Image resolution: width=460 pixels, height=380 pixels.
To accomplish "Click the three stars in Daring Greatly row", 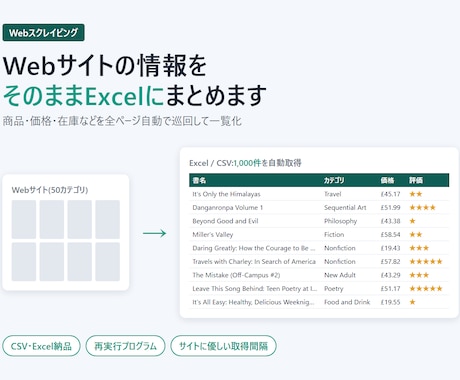I will click(x=419, y=248).
